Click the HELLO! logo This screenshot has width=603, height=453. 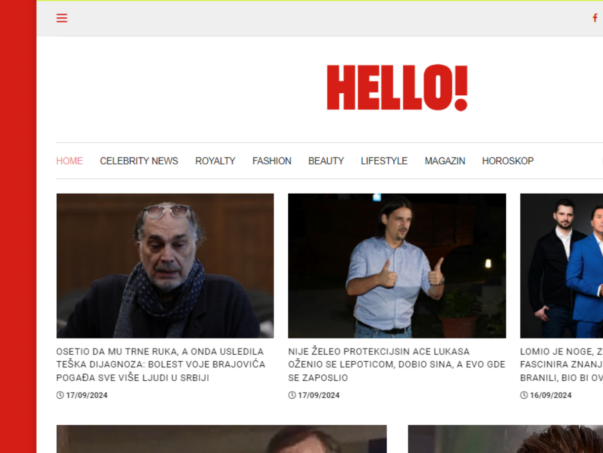397,88
